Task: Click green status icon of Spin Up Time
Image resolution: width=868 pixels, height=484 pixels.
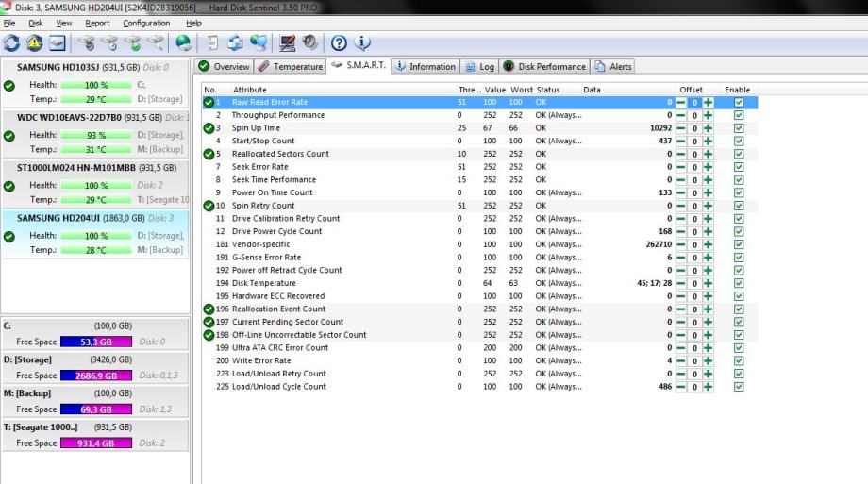Action: pyautogui.click(x=209, y=128)
